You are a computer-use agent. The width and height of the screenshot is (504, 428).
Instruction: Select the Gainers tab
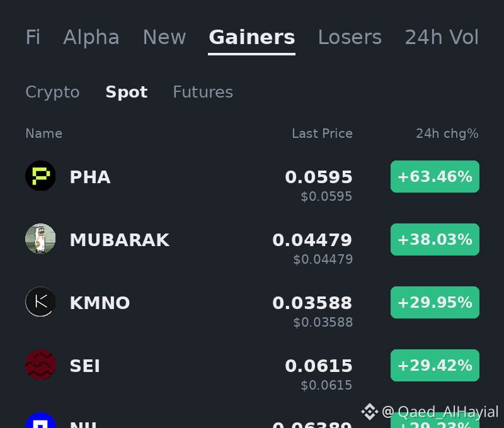pos(251,37)
